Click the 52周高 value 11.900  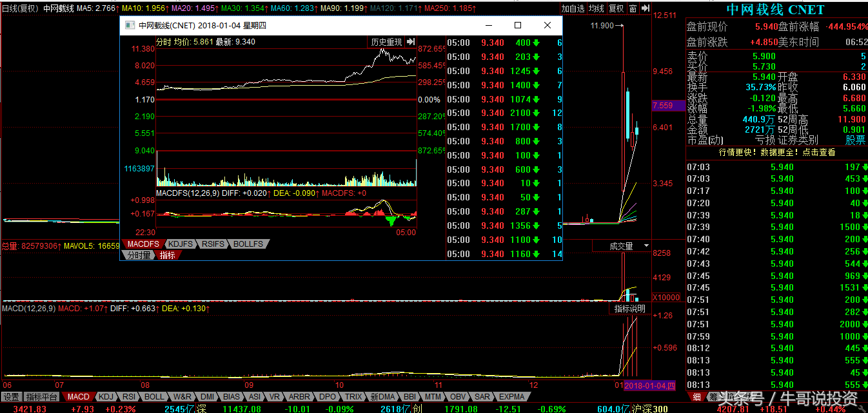pos(851,119)
